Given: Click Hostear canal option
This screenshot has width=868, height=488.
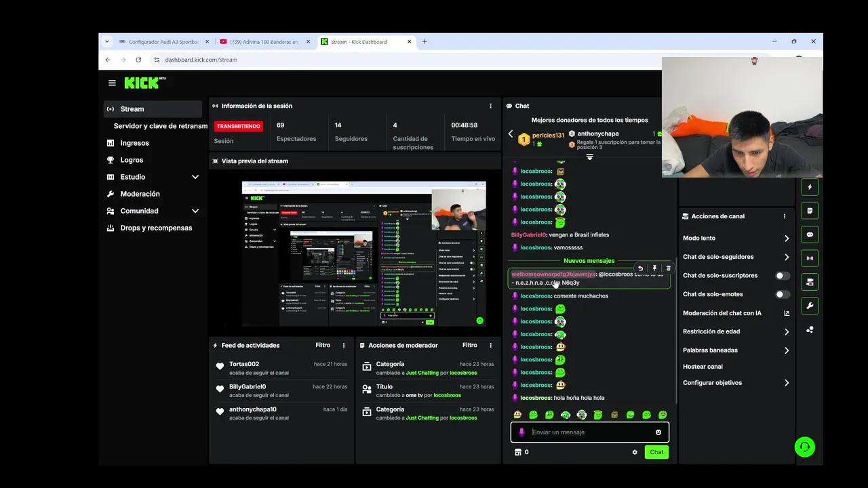Looking at the screenshot, I should (x=703, y=367).
